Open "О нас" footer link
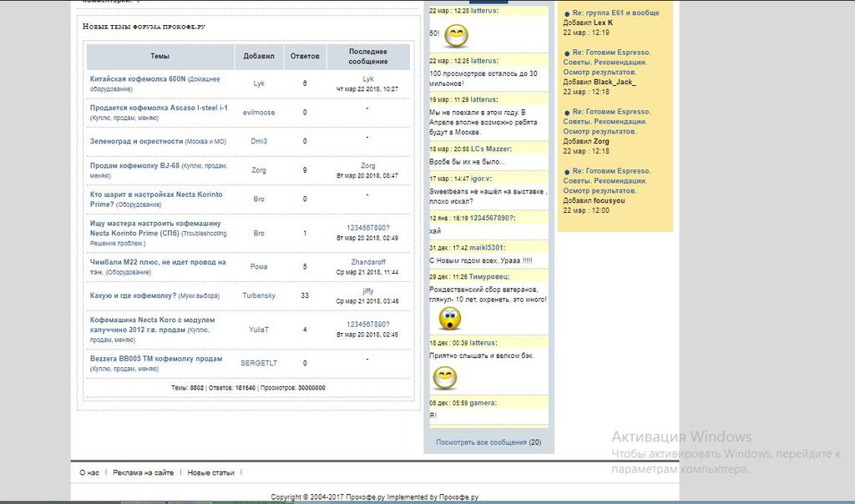Viewport: 855px width, 504px height. 89,472
